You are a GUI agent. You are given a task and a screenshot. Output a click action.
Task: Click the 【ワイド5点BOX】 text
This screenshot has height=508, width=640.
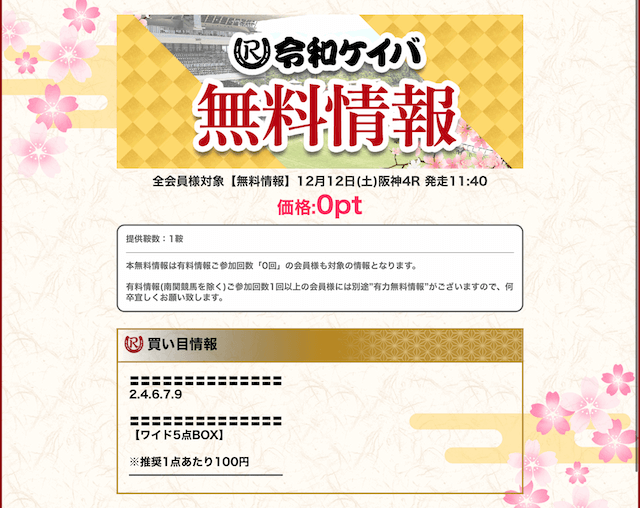[177, 435]
